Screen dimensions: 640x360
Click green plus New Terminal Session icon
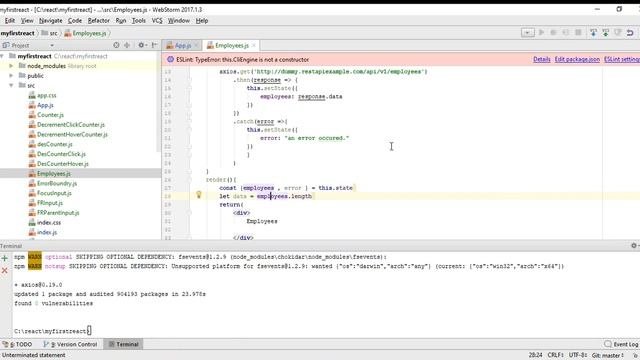[5, 258]
